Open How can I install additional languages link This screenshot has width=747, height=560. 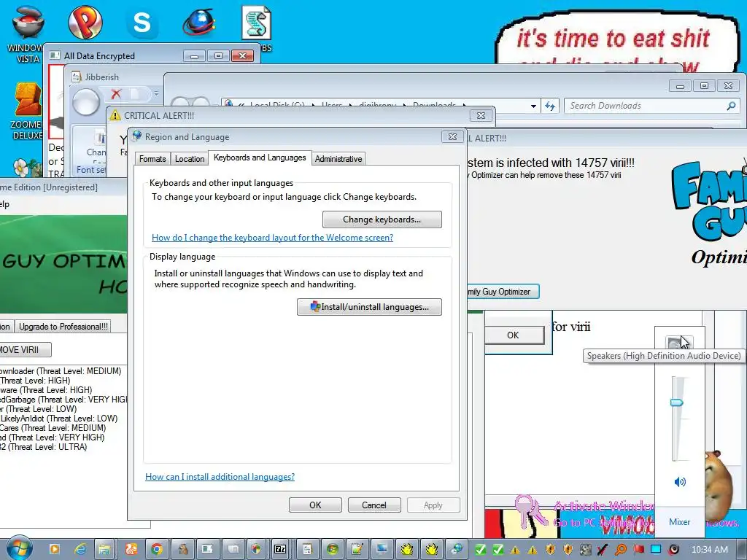tap(220, 477)
